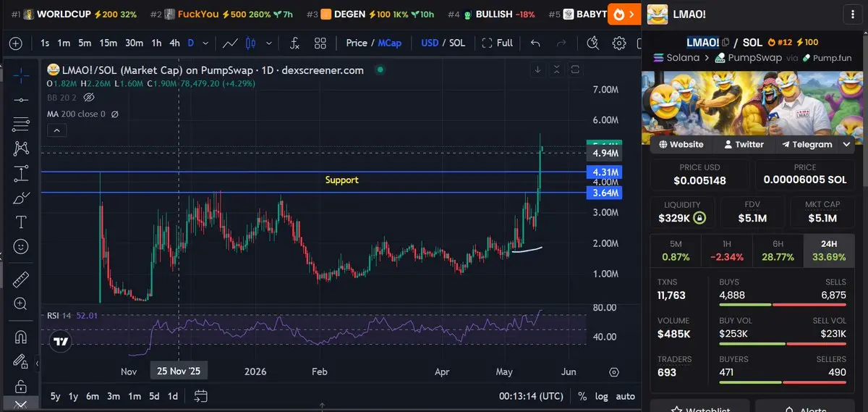Open the emoji icons tool
The height and width of the screenshot is (412, 868).
[21, 247]
